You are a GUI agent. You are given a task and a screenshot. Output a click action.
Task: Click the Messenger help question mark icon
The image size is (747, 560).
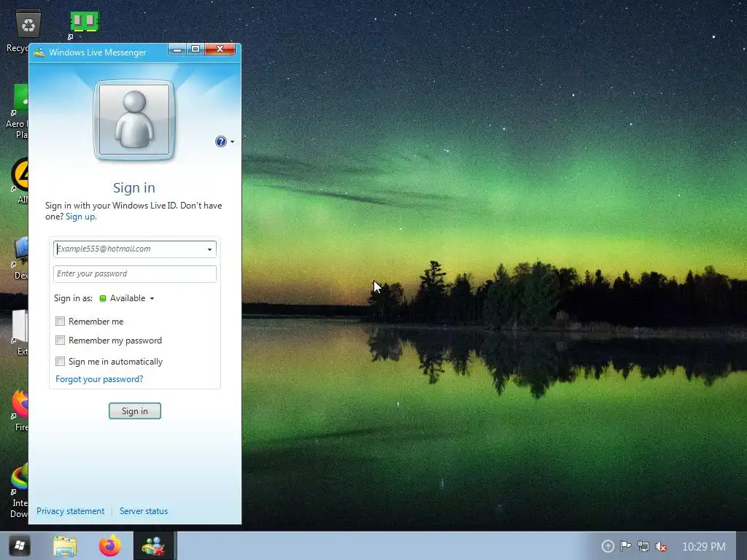(x=220, y=141)
